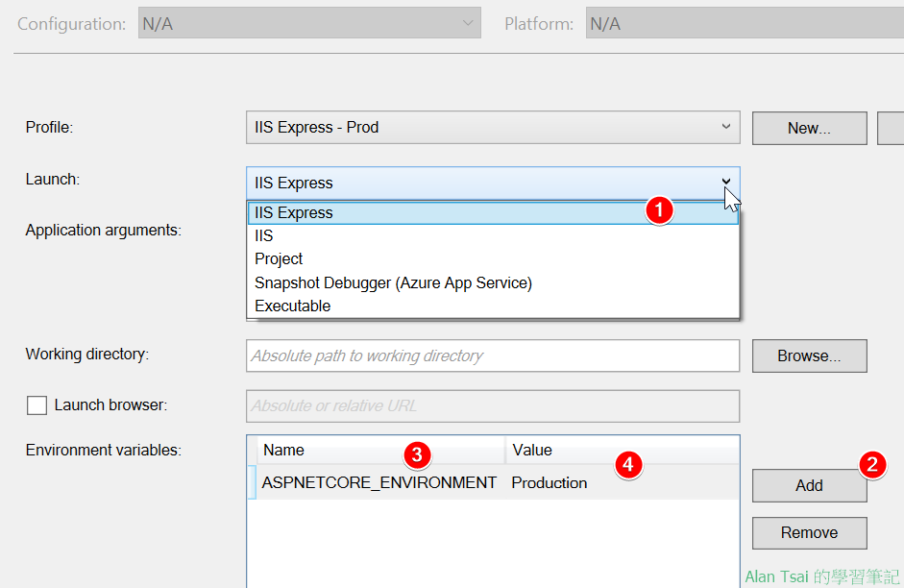Image resolution: width=904 pixels, height=588 pixels.
Task: Choose Project in the Launch list
Action: click(x=493, y=258)
